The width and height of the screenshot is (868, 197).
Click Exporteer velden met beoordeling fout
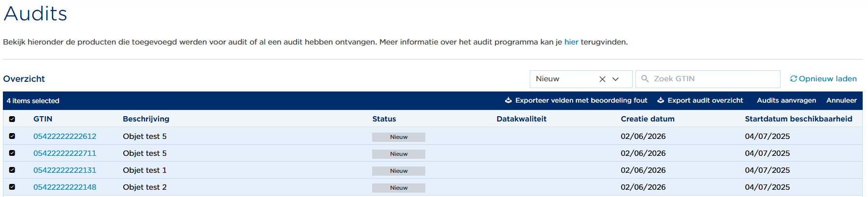576,100
